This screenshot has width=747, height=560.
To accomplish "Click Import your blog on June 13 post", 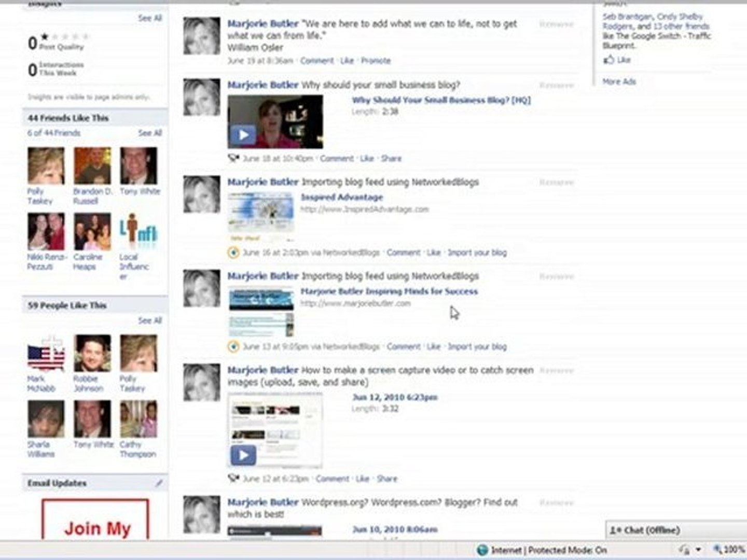I will pyautogui.click(x=477, y=346).
